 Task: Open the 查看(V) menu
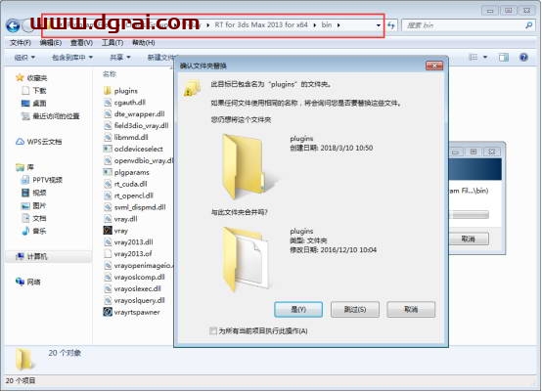pos(81,43)
